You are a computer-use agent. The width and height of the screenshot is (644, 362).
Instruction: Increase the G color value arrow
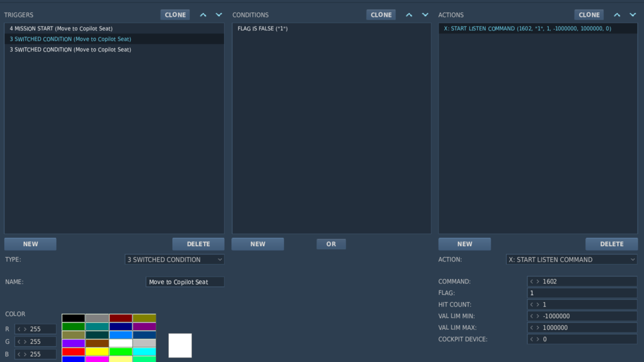coord(25,341)
